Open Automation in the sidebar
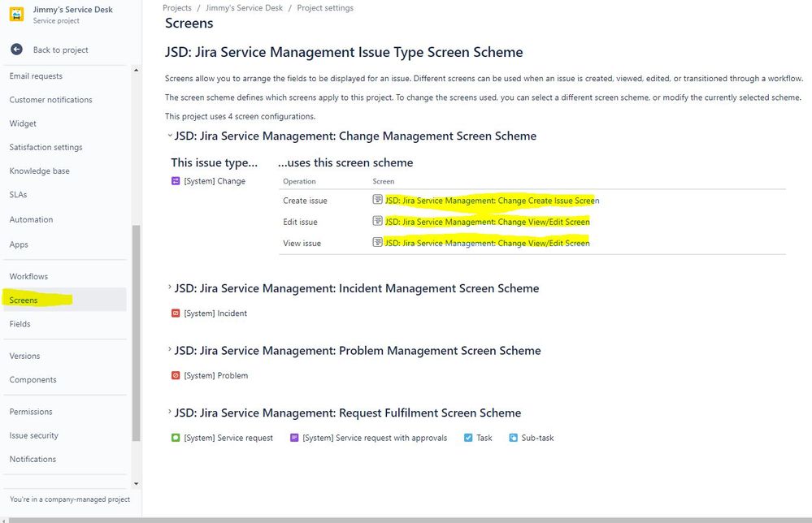This screenshot has width=812, height=523. [x=31, y=219]
